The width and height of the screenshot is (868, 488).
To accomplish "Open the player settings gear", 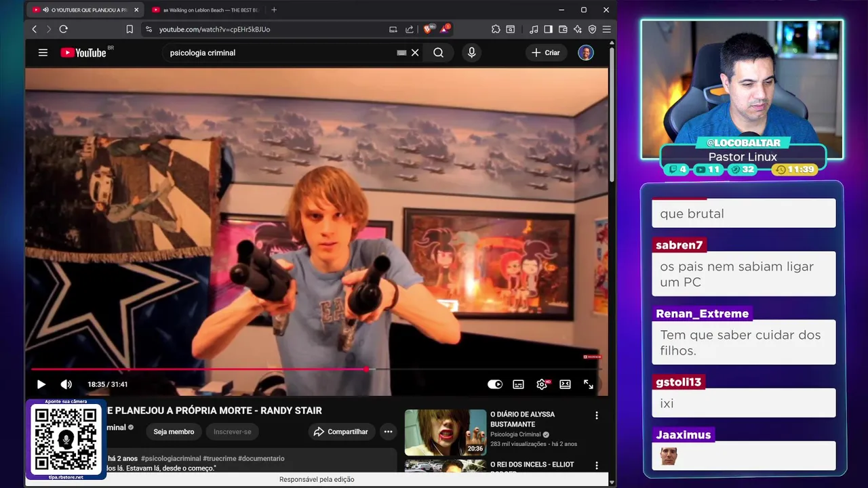I will pyautogui.click(x=542, y=384).
